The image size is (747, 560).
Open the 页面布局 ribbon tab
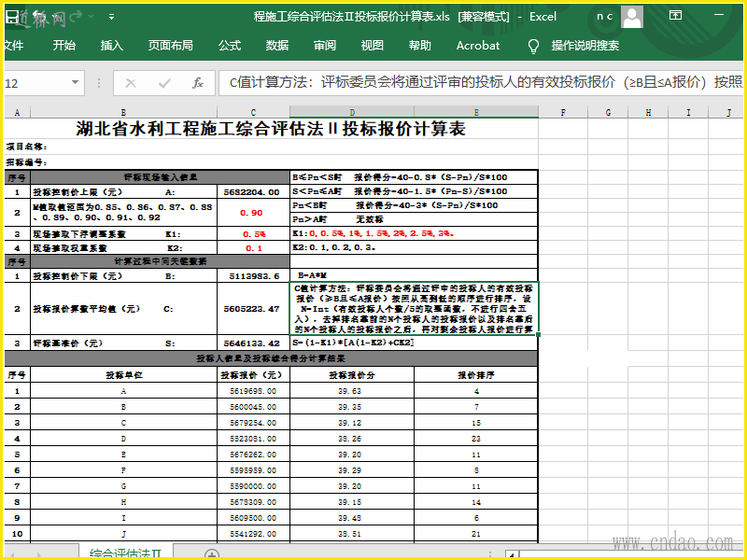click(170, 46)
